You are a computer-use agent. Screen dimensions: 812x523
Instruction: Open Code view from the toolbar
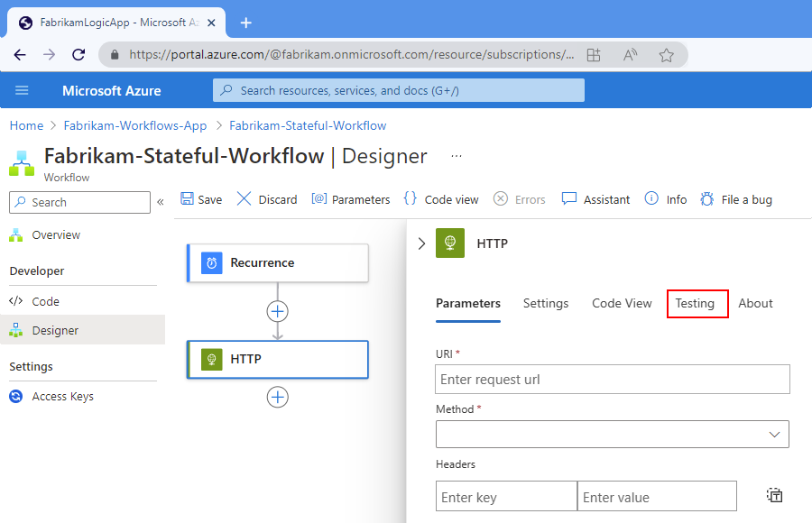coord(411,199)
